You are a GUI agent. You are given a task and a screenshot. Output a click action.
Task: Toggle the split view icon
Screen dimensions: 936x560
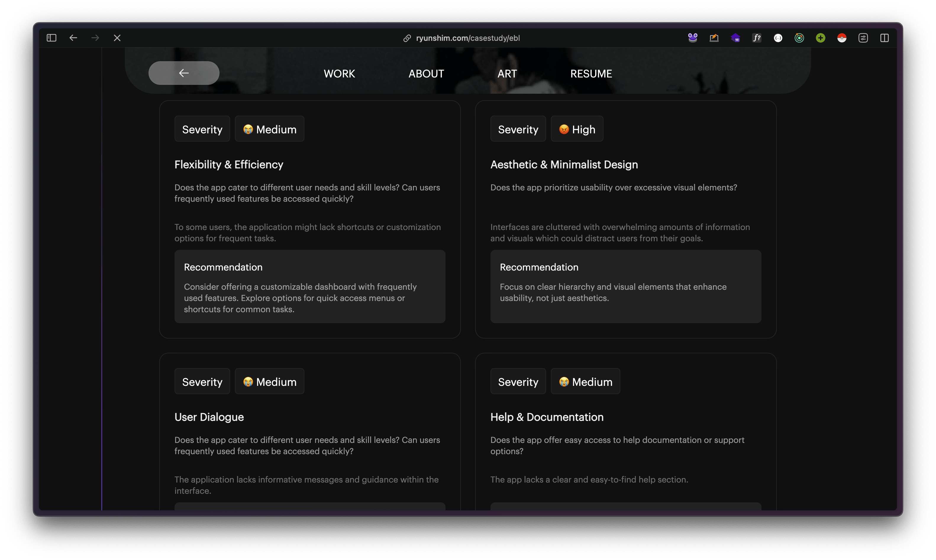point(884,38)
